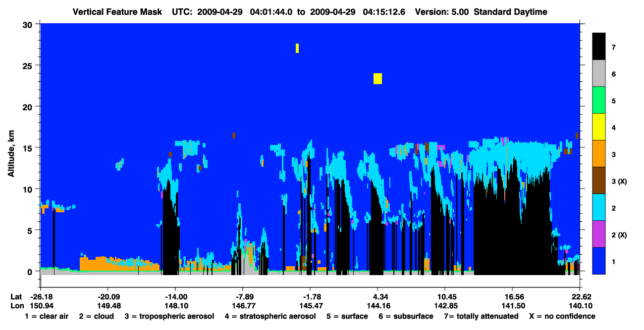Click the end time '04:15:12.6' in title
This screenshot has height=330, width=644.
coord(384,12)
